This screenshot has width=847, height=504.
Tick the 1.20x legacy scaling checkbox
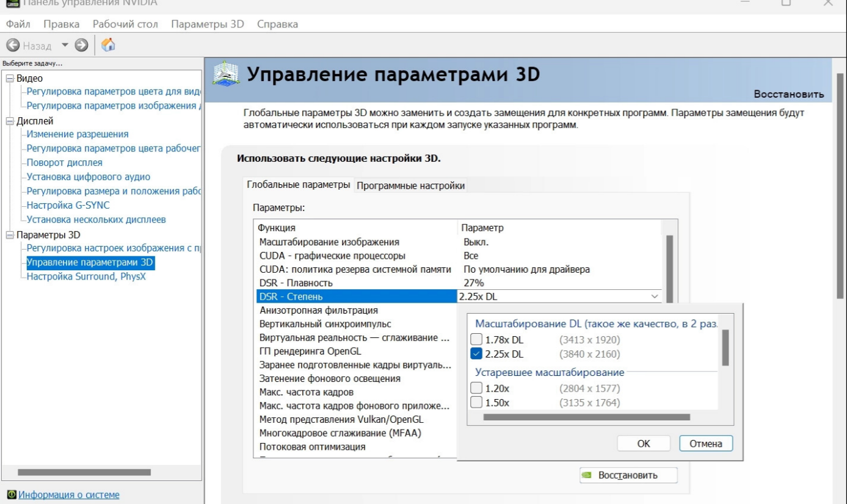(476, 388)
